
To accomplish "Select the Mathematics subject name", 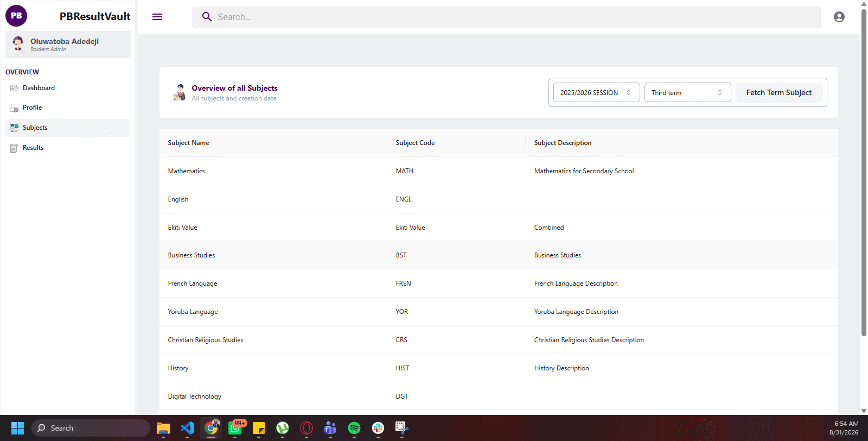I will tap(186, 171).
